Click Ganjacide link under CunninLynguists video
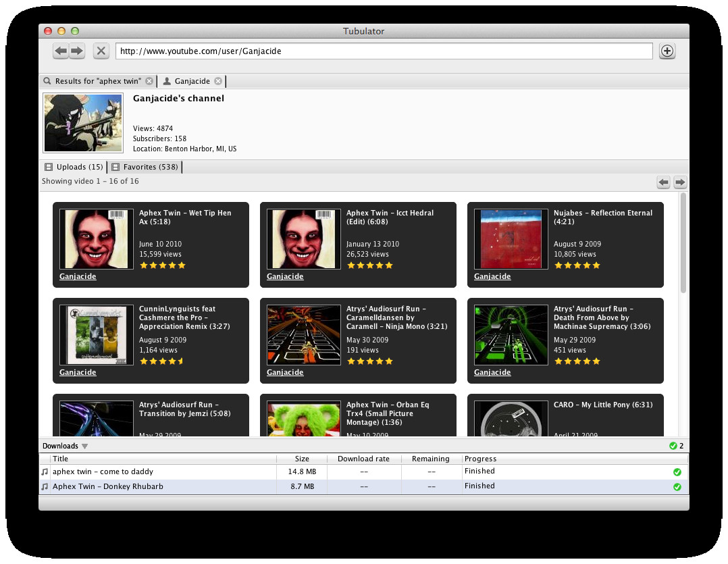 click(x=78, y=372)
